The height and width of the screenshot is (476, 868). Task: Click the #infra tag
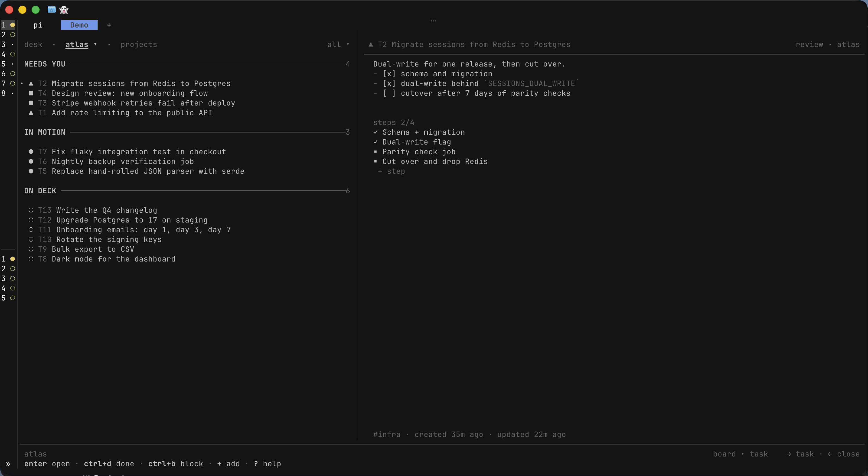coord(387,434)
